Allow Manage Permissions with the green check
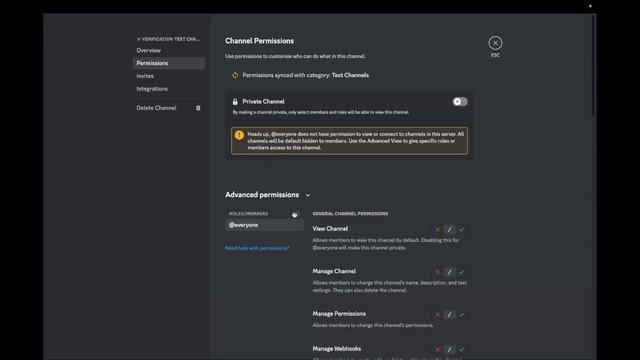Viewport: 640px width, 360px height. click(462, 315)
